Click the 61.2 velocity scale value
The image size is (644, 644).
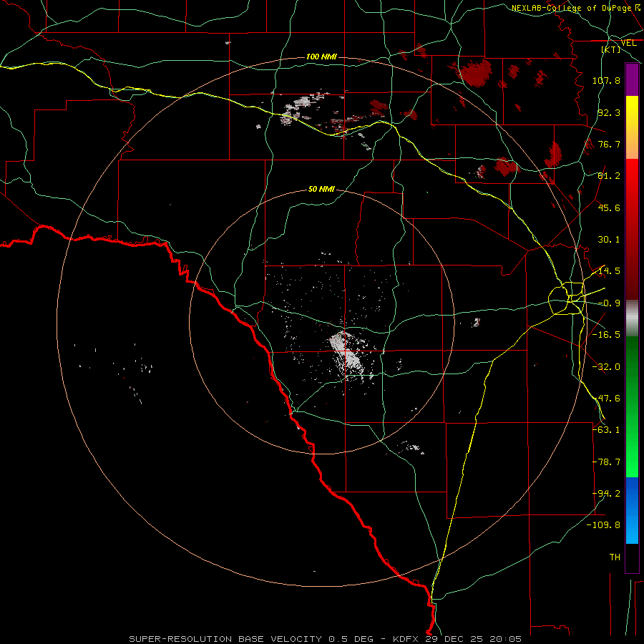click(x=609, y=176)
